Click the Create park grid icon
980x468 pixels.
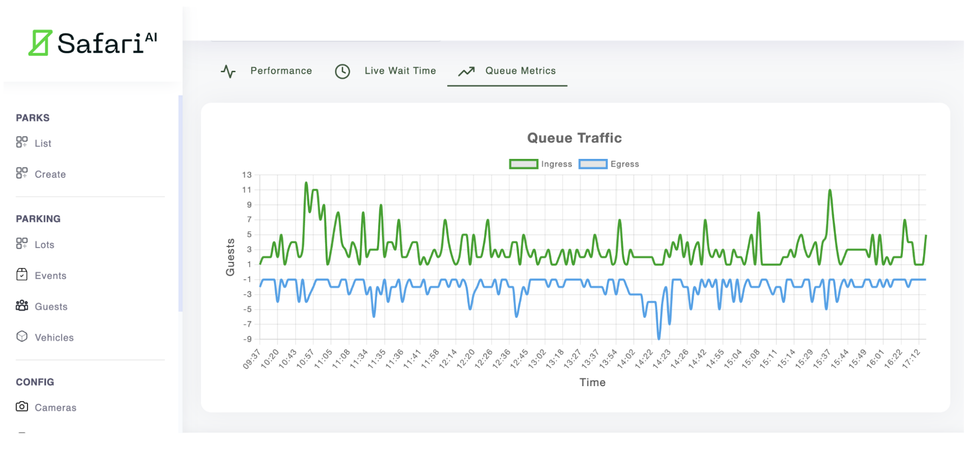pyautogui.click(x=22, y=173)
